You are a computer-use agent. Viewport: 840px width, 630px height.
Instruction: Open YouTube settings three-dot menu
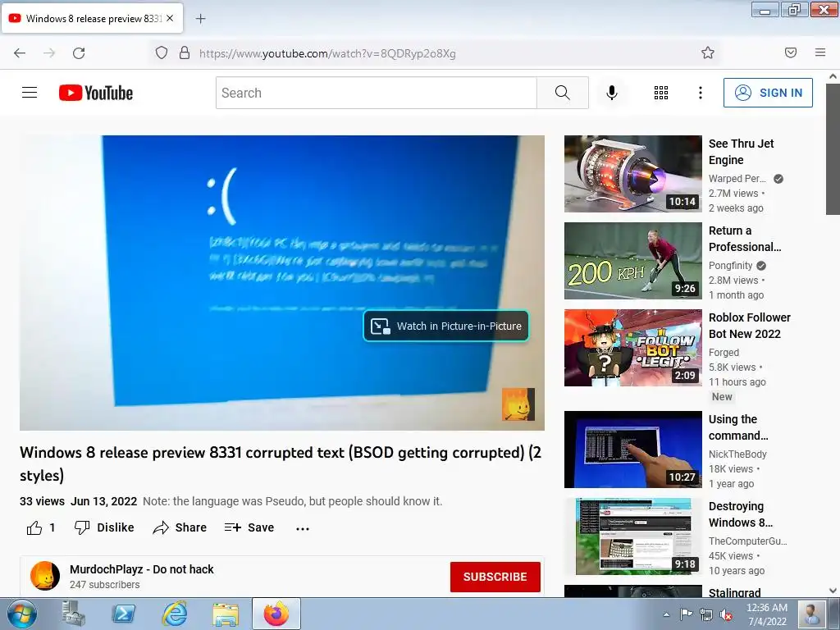coord(701,93)
